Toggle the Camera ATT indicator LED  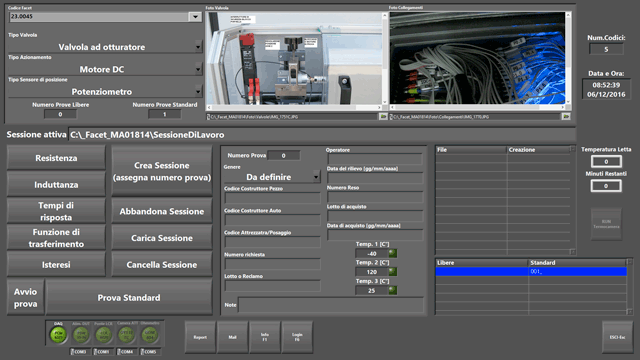point(127,335)
